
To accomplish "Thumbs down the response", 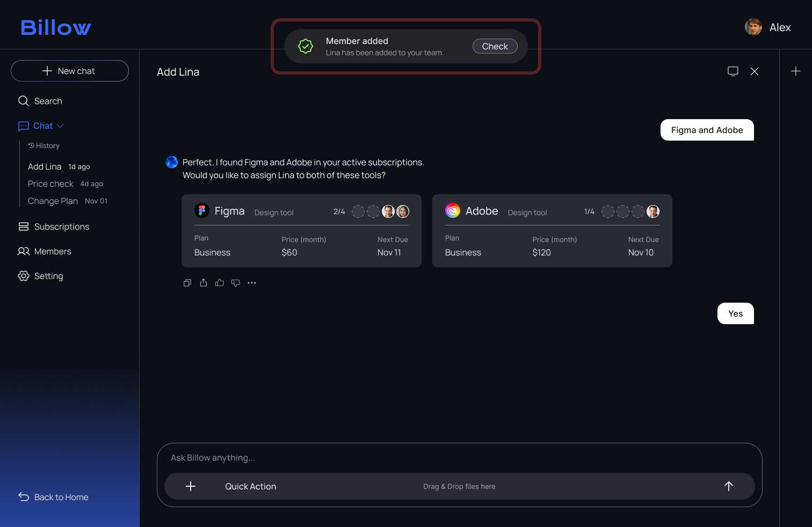I will click(236, 283).
